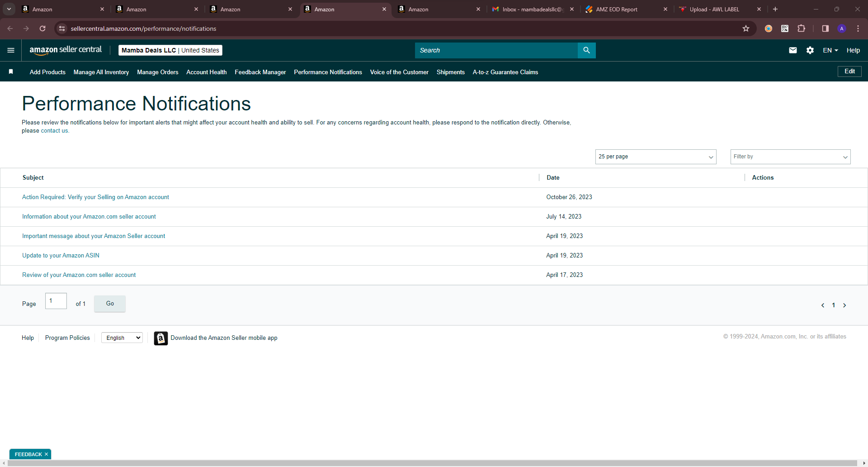The image size is (868, 467).
Task: Click the browser address bar URL
Action: click(x=143, y=29)
